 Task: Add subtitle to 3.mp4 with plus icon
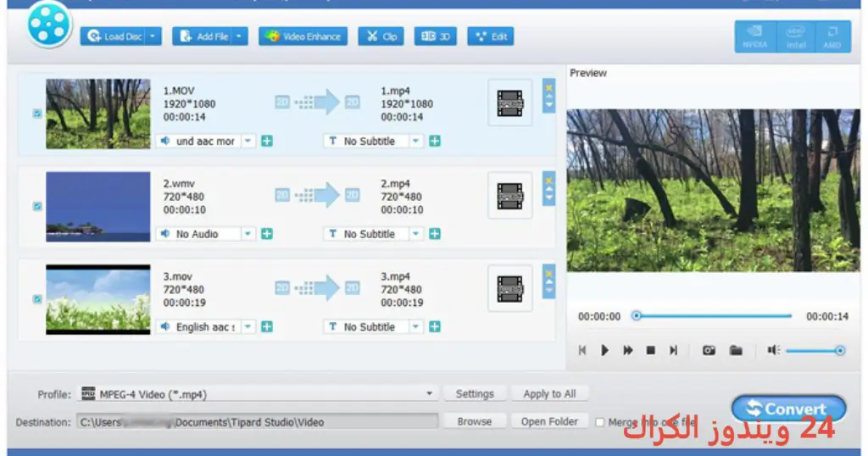tap(435, 327)
